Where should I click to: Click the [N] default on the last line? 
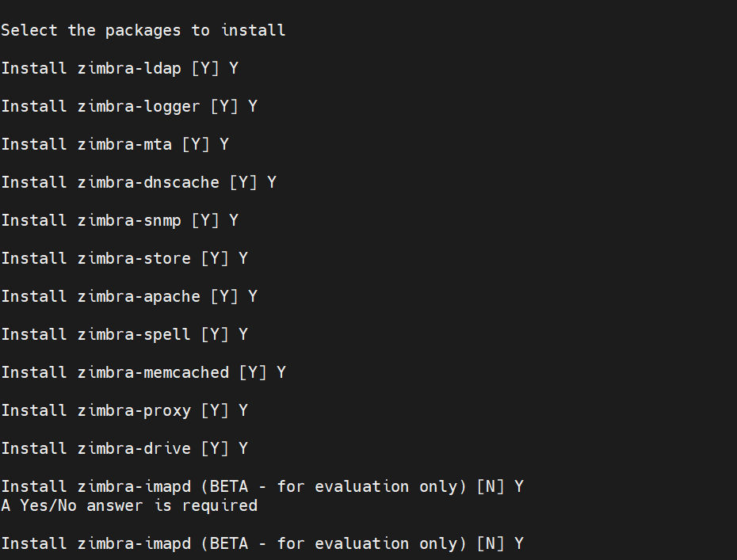pos(491,544)
